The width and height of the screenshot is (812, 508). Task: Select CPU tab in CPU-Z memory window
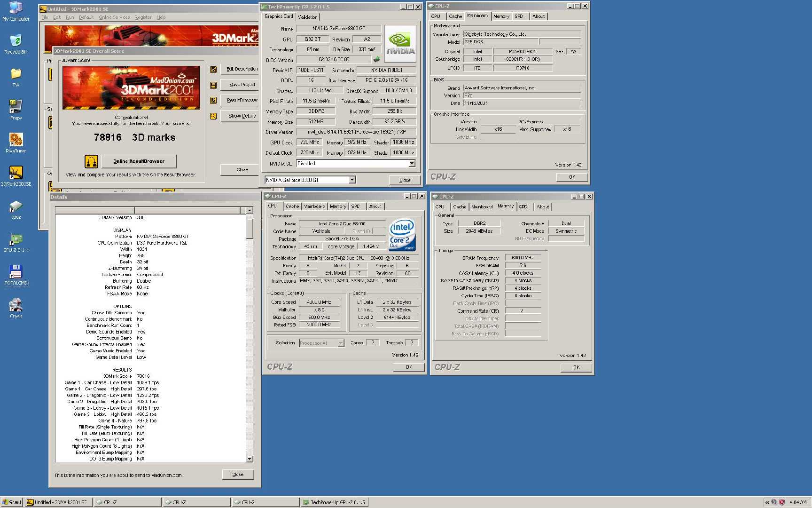click(x=440, y=207)
